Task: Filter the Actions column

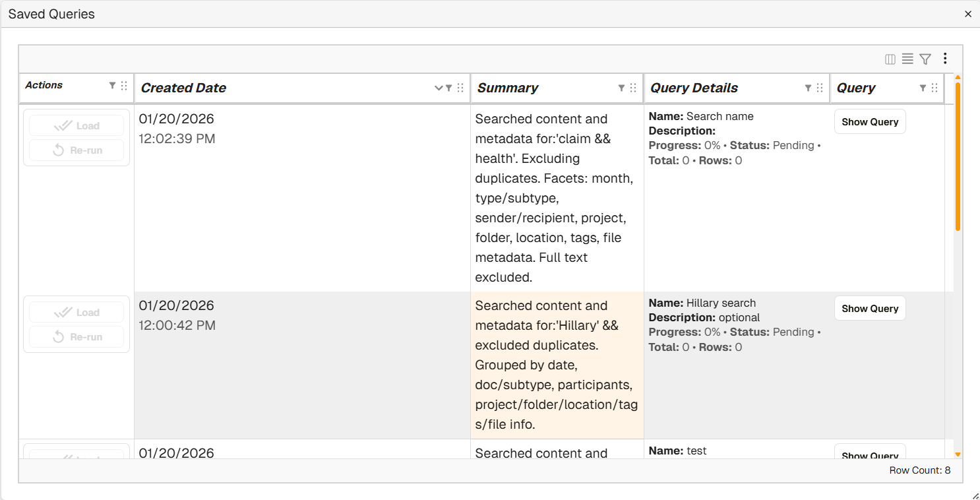Action: click(x=112, y=86)
